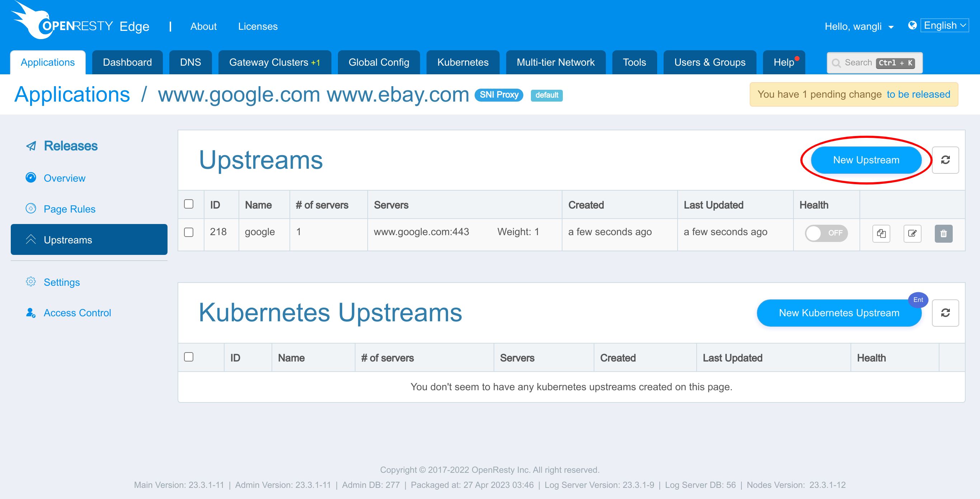
Task: Click the magnifier icon in search box
Action: (x=836, y=63)
